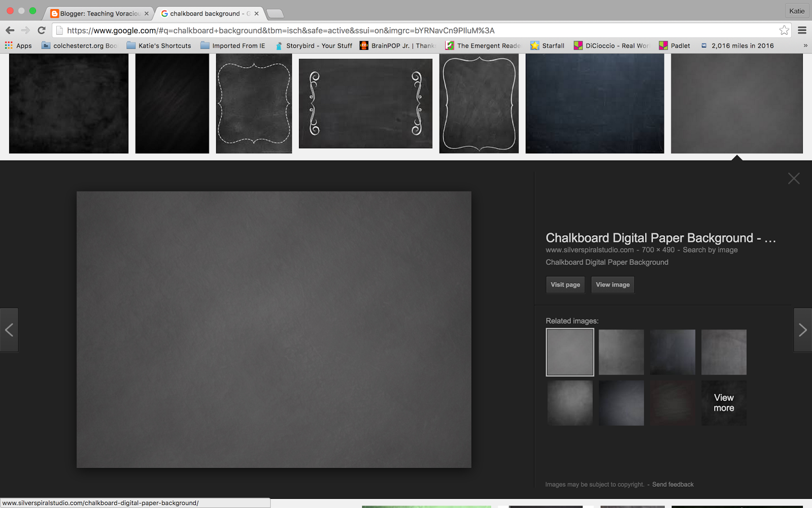The width and height of the screenshot is (812, 508).
Task: Open the Storybird - Your Stuff bookmark
Action: pos(314,45)
